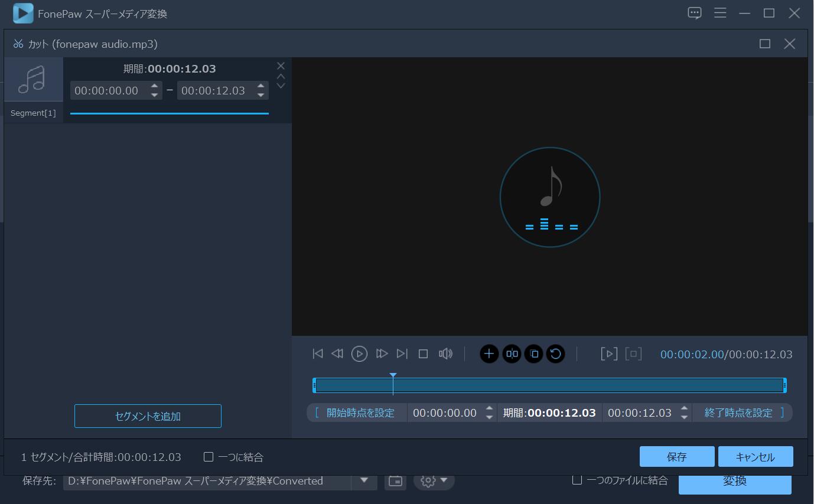Click the rewind playback icon

(x=337, y=354)
